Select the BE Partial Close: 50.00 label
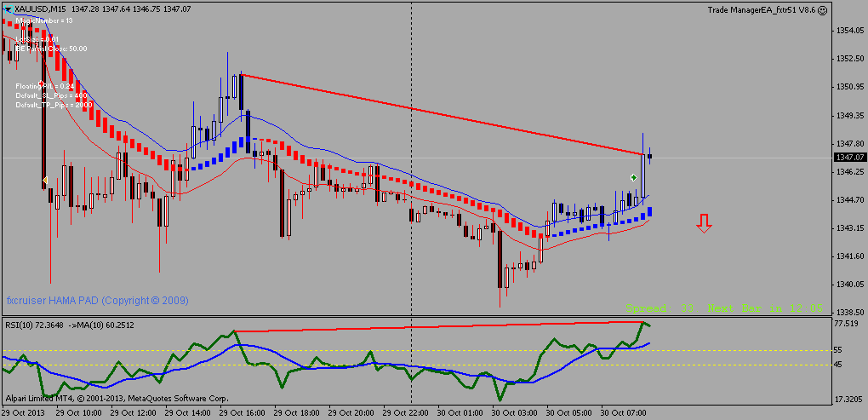This screenshot has width=868, height=420. [51, 49]
